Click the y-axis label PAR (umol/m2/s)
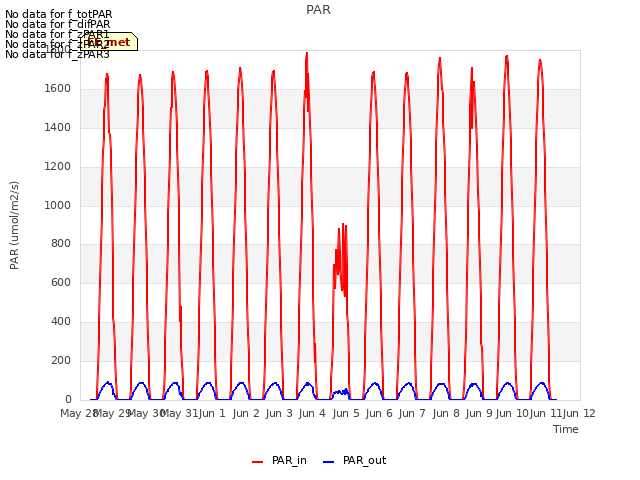640x480 pixels. [14, 225]
